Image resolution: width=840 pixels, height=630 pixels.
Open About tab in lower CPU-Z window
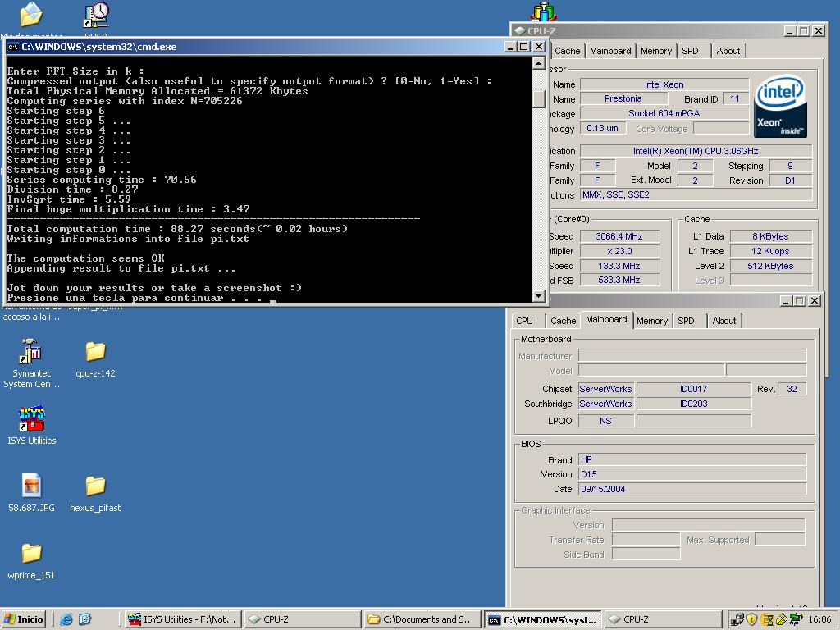pos(724,321)
